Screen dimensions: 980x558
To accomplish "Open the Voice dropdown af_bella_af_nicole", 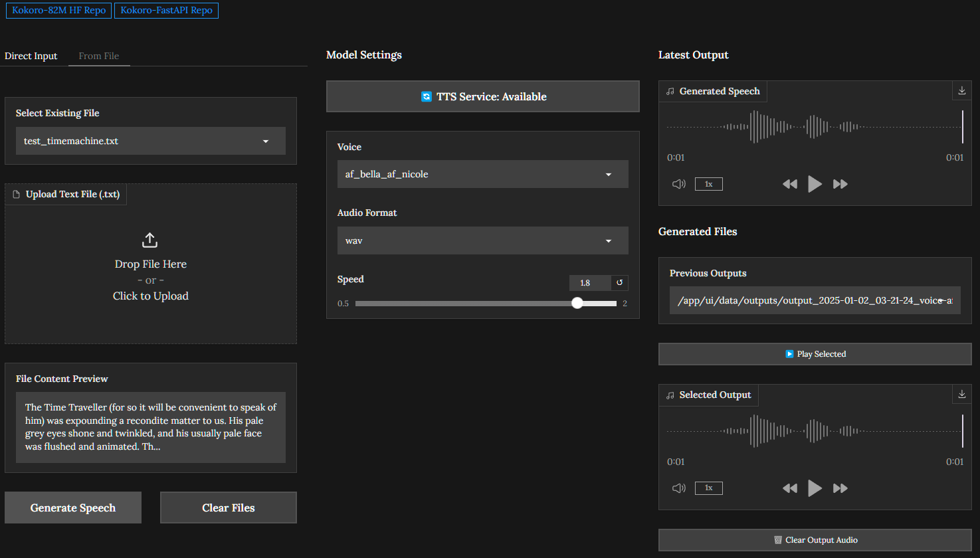I will click(x=482, y=174).
